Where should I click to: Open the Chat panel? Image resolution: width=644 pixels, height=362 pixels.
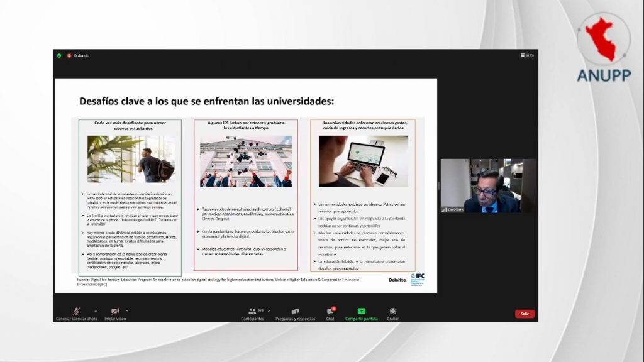tap(330, 314)
